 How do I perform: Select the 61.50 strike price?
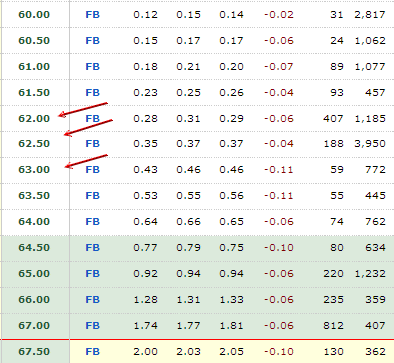coord(34,92)
